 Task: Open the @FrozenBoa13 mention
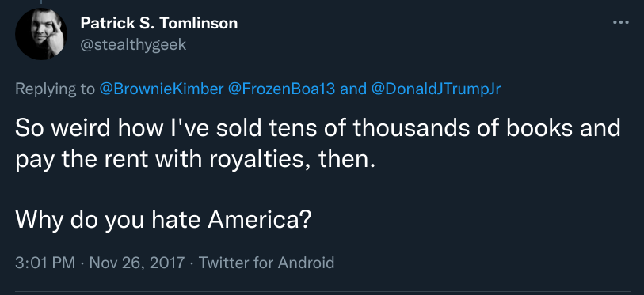[x=281, y=89]
